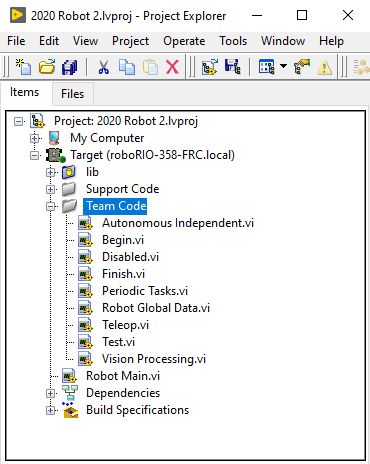Click the Open Project folder icon
This screenshot has height=464, width=370.
pyautogui.click(x=47, y=67)
